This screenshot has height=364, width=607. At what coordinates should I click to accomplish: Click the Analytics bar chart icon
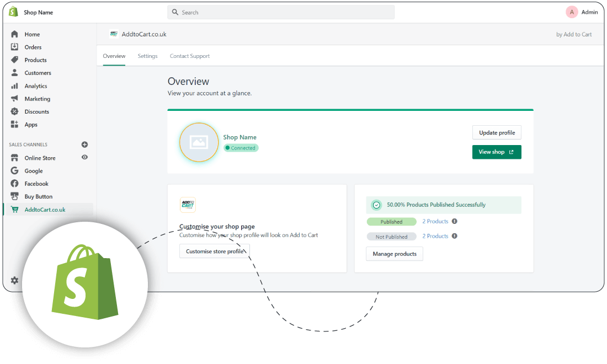14,85
